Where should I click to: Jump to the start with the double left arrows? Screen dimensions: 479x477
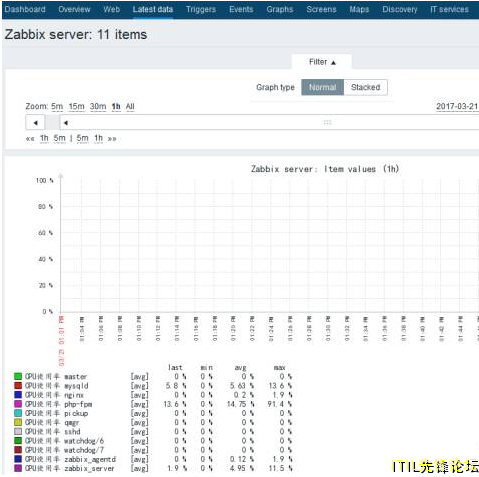click(x=30, y=139)
